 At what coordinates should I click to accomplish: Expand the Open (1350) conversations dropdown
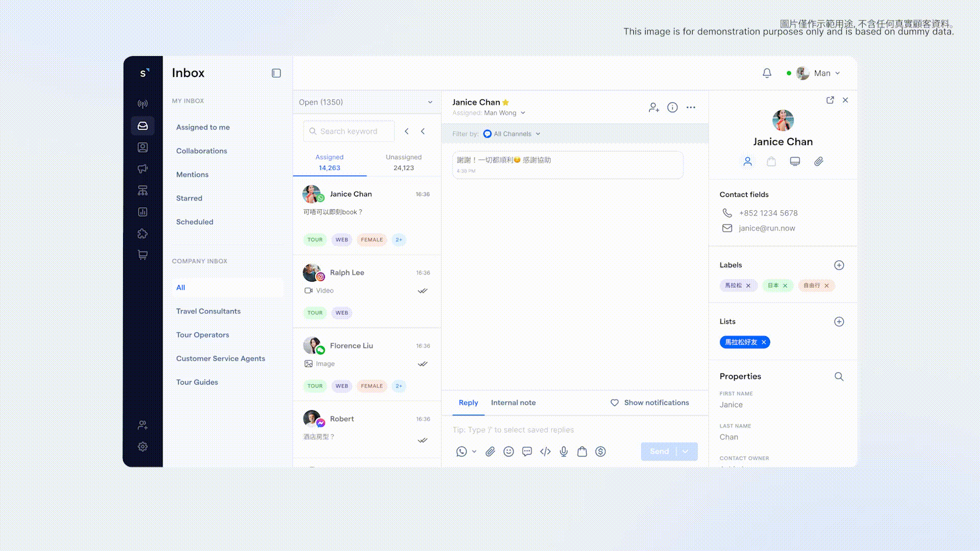click(430, 102)
